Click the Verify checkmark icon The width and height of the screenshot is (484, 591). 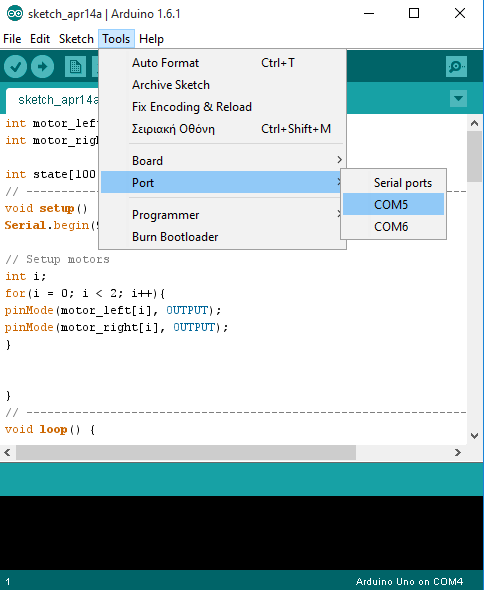[x=15, y=67]
